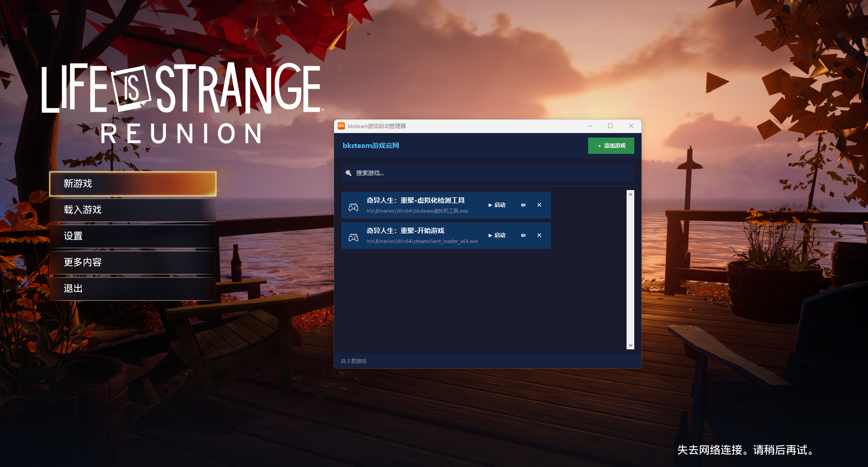Click the magnifier icon in search bar
The image size is (868, 467).
click(x=349, y=173)
